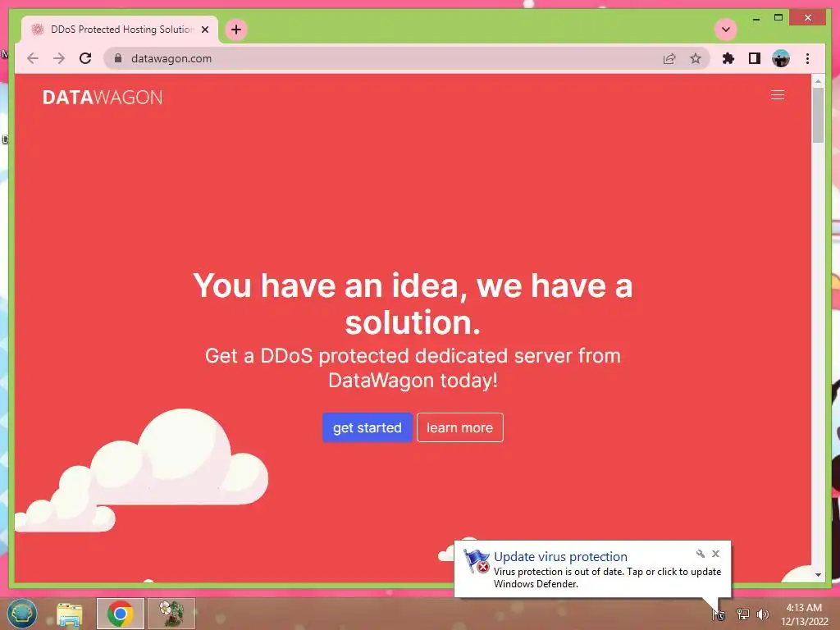Select DDoS Protected Hosting Solution tab

pyautogui.click(x=120, y=30)
